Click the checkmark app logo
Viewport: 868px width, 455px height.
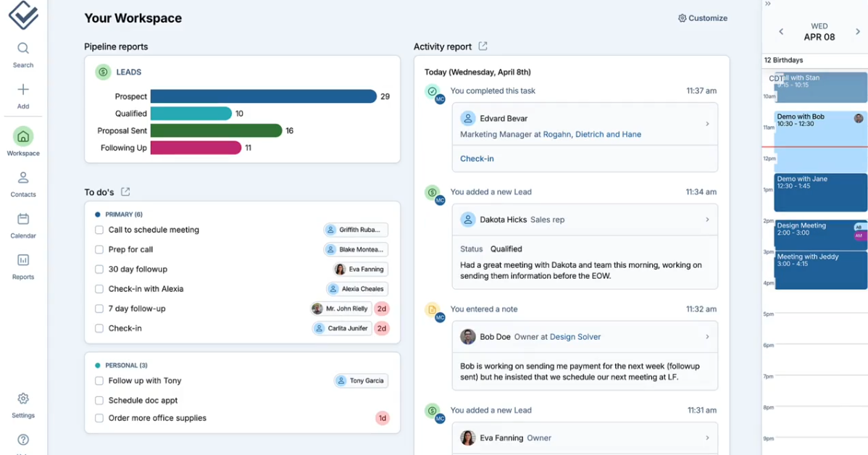(23, 15)
